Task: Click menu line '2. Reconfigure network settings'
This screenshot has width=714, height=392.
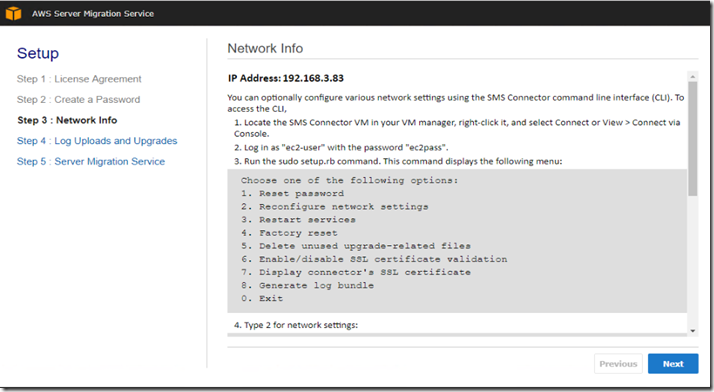Action: [335, 207]
